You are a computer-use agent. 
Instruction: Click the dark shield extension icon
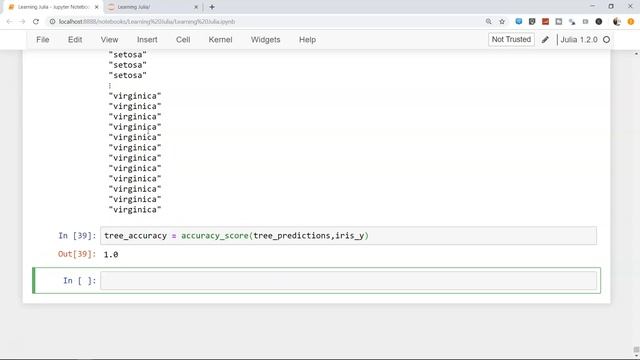click(x=532, y=22)
